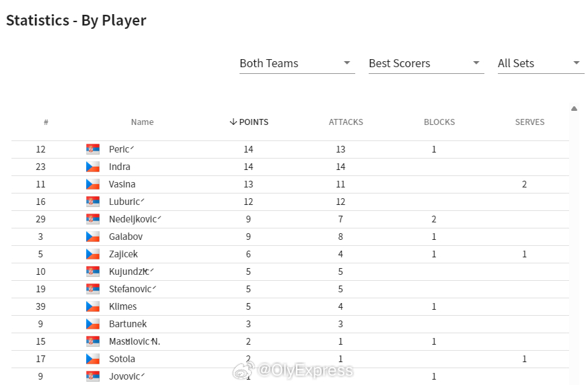Select player name Bartunek

click(x=128, y=324)
